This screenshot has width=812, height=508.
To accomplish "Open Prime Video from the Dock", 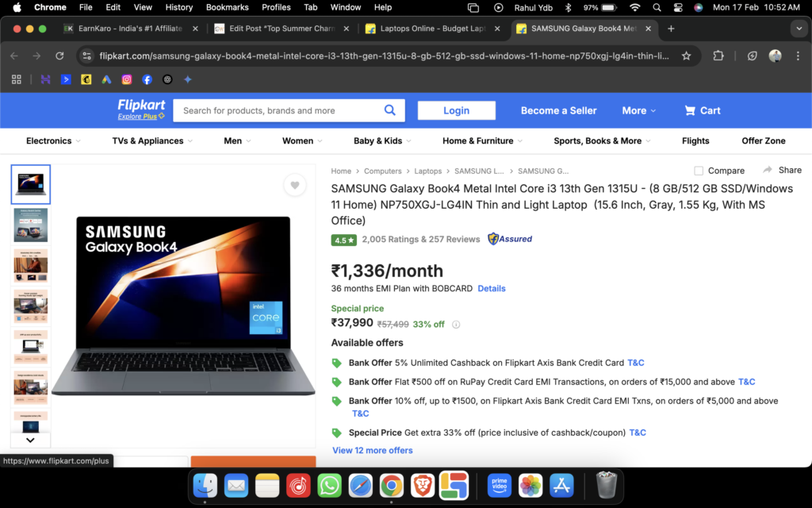I will coord(500,487).
